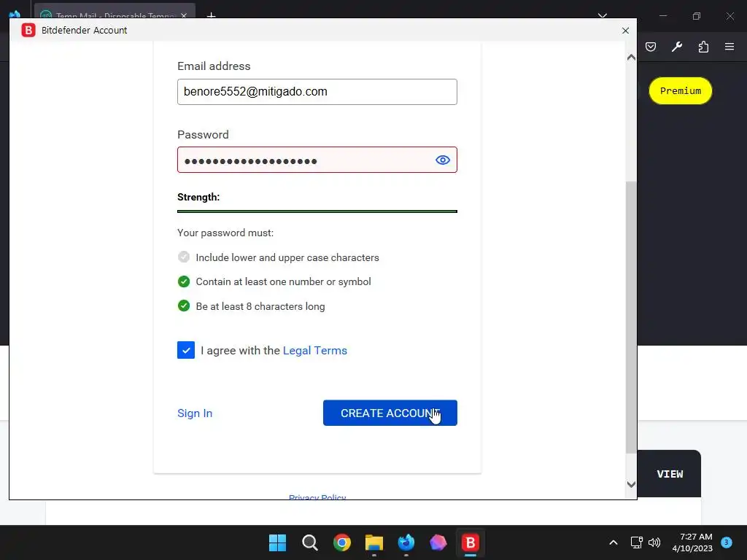Open the volume speaker tray icon
The image size is (747, 560).
point(654,542)
